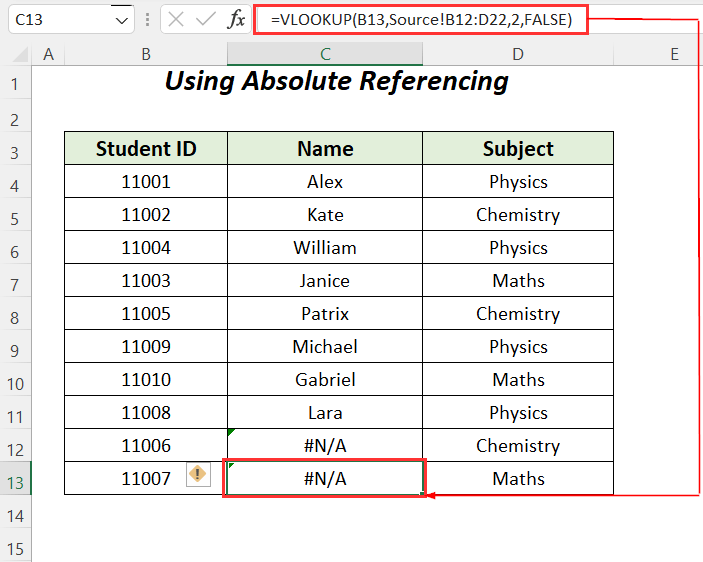The image size is (703, 562).
Task: Select column E header
Action: pyautogui.click(x=674, y=54)
